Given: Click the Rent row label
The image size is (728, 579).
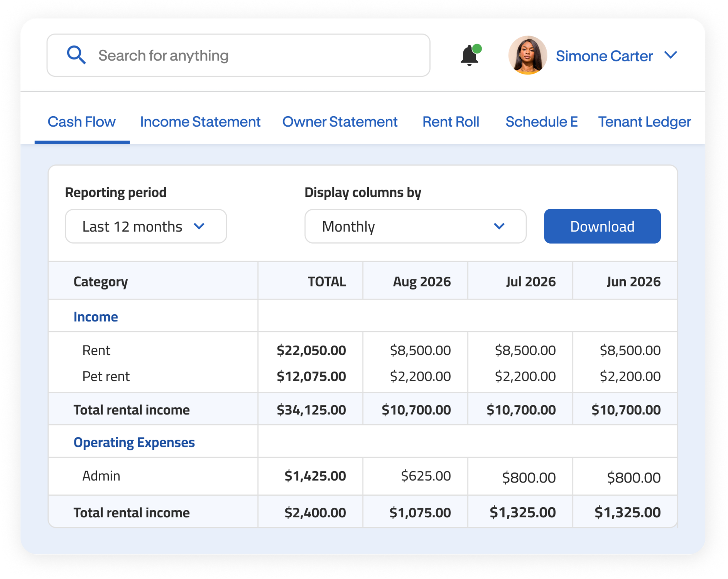Looking at the screenshot, I should point(96,350).
